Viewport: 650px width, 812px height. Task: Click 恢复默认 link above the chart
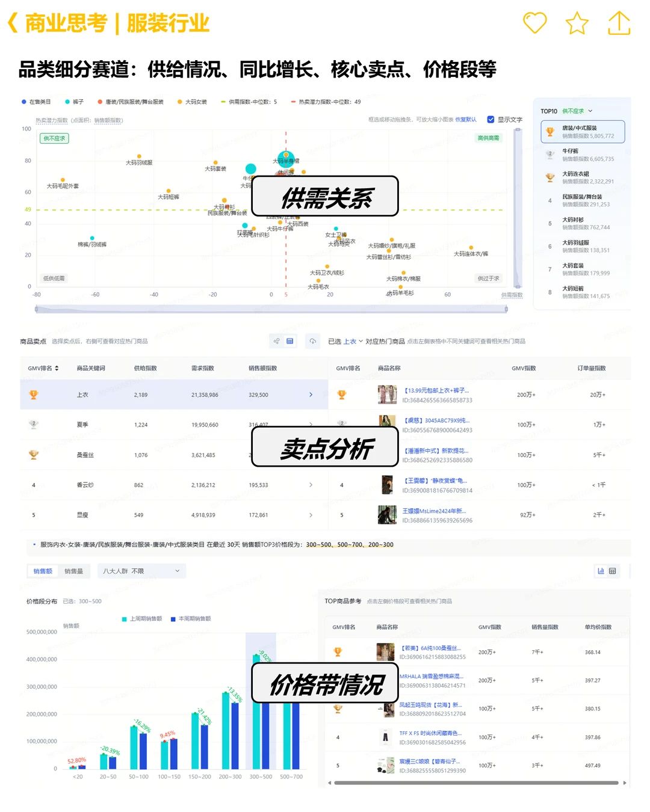[x=466, y=119]
